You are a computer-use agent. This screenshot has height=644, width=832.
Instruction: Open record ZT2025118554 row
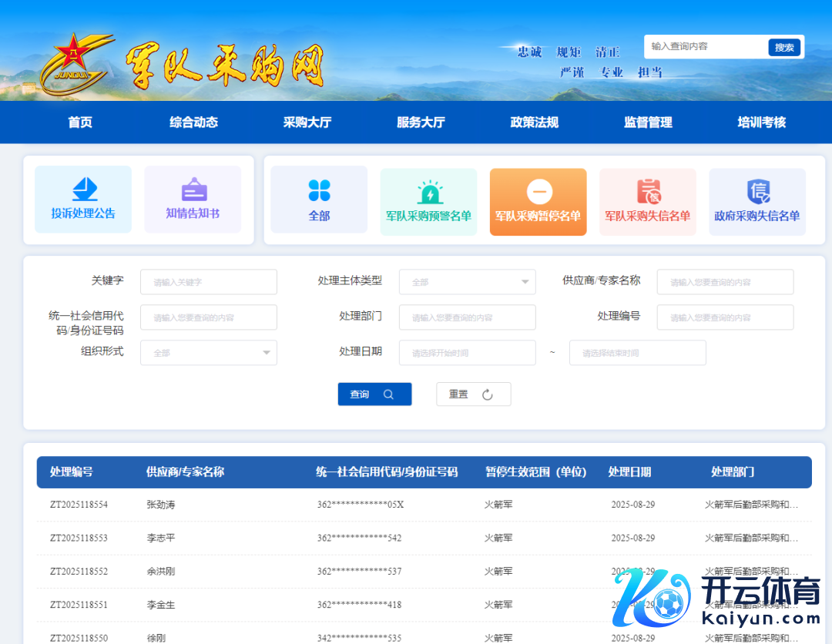pyautogui.click(x=79, y=505)
